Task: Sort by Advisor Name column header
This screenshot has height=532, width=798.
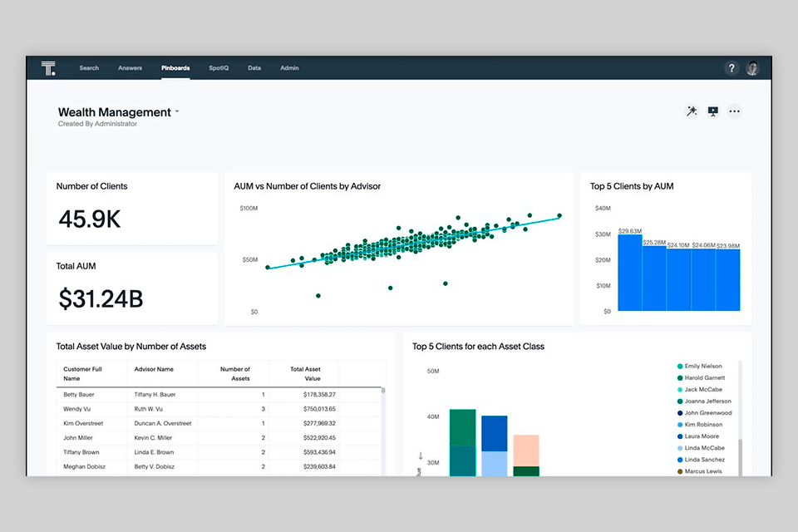Action: click(x=154, y=369)
